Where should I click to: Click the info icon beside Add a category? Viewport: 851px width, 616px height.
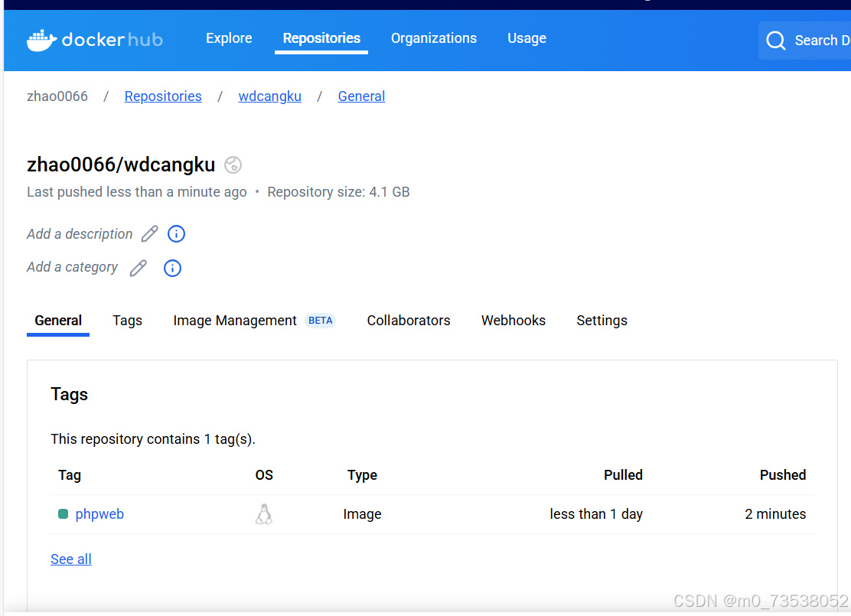click(172, 268)
